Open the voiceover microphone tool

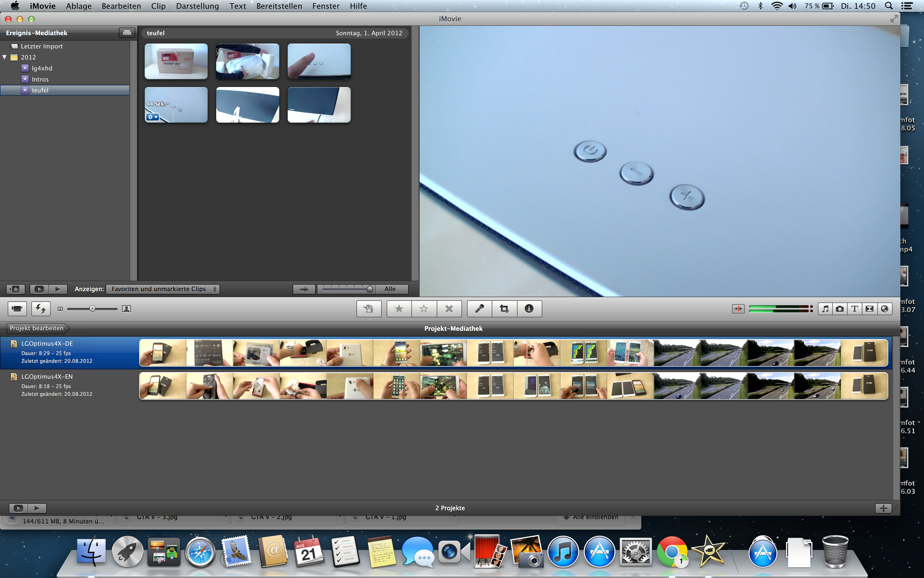pos(480,309)
